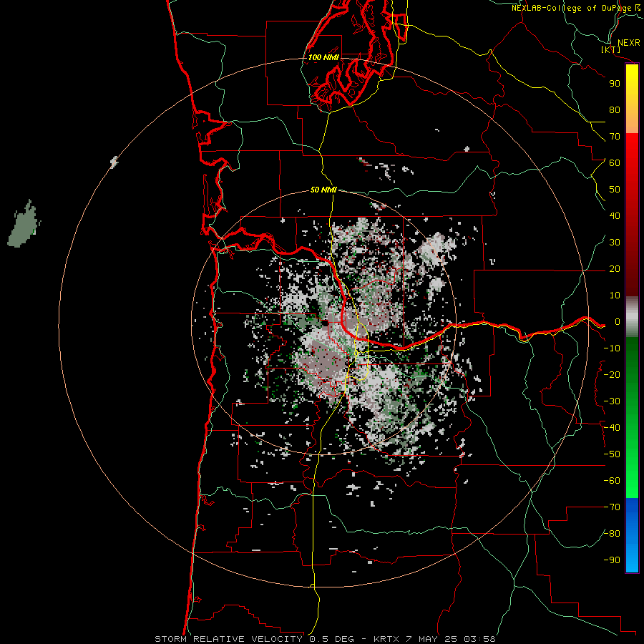Select the -70 scale label
Screen dimensions: 644x644
pyautogui.click(x=612, y=507)
